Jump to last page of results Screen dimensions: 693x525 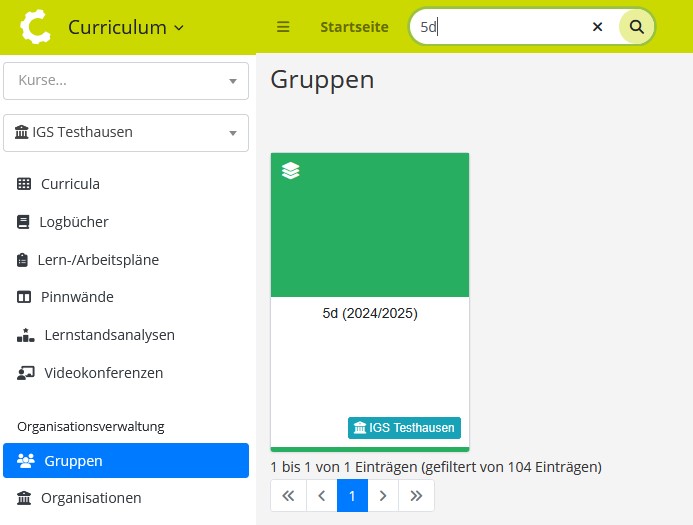tap(416, 496)
